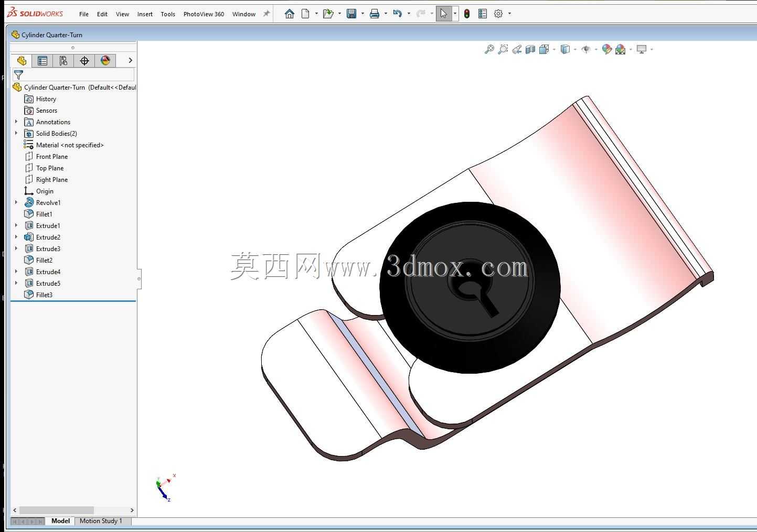The height and width of the screenshot is (532, 757).
Task: Click Apply Scene icon
Action: point(621,49)
